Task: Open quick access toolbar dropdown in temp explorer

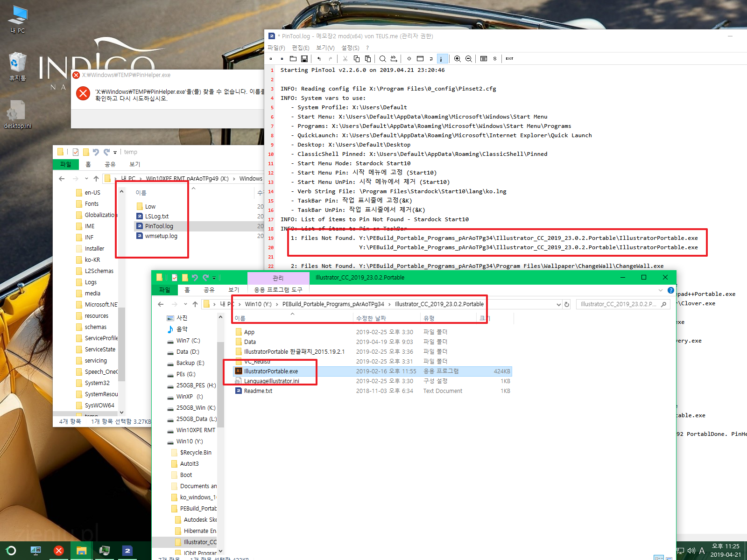Action: [115, 153]
